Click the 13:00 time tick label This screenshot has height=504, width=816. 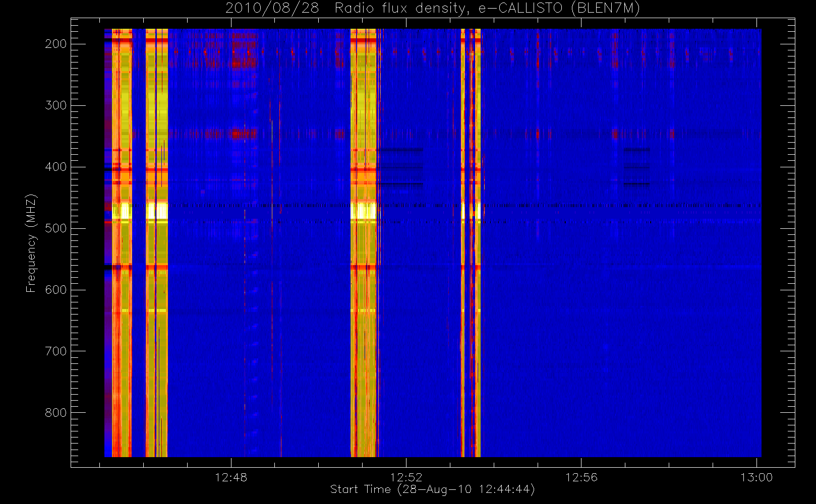click(756, 477)
